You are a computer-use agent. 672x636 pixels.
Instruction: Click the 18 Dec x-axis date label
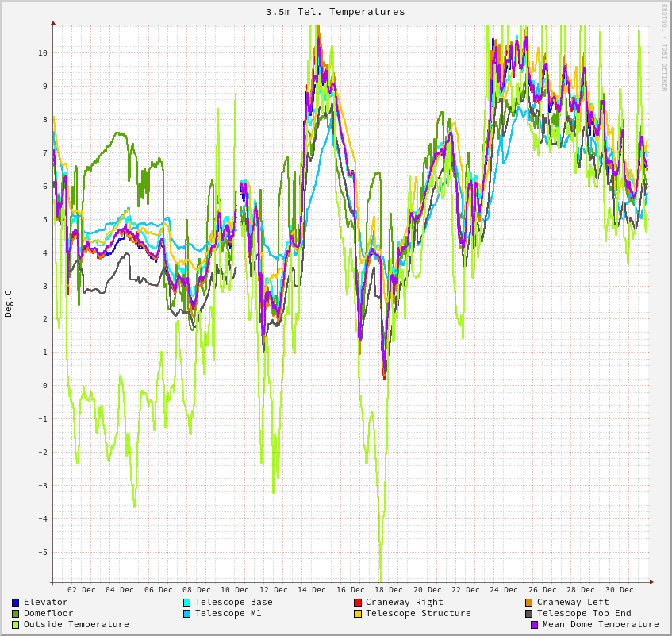tap(389, 590)
